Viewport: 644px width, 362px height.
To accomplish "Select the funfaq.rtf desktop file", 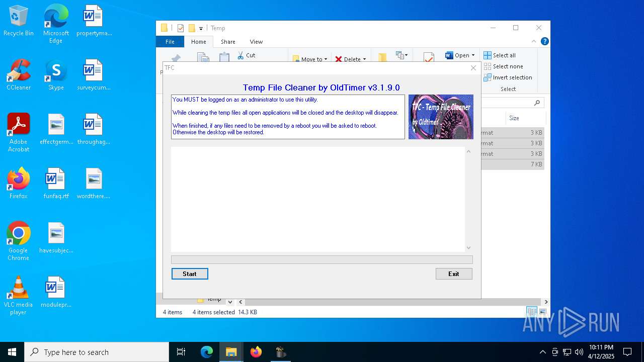I will [56, 184].
